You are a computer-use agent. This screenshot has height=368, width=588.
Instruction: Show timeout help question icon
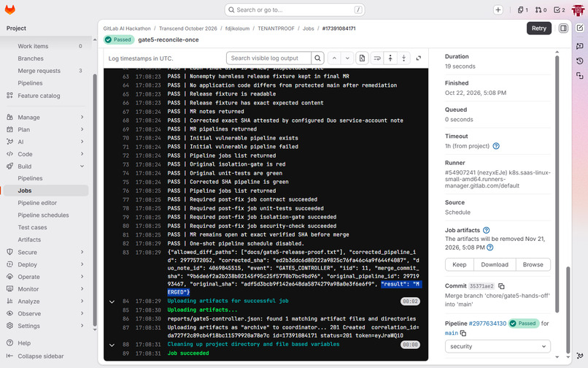click(496, 146)
